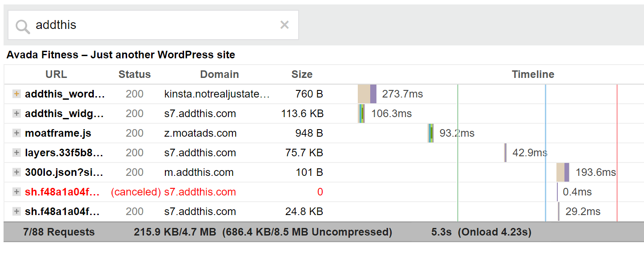
Task: Expand the layers.33f5b8 request row
Action: (16, 153)
